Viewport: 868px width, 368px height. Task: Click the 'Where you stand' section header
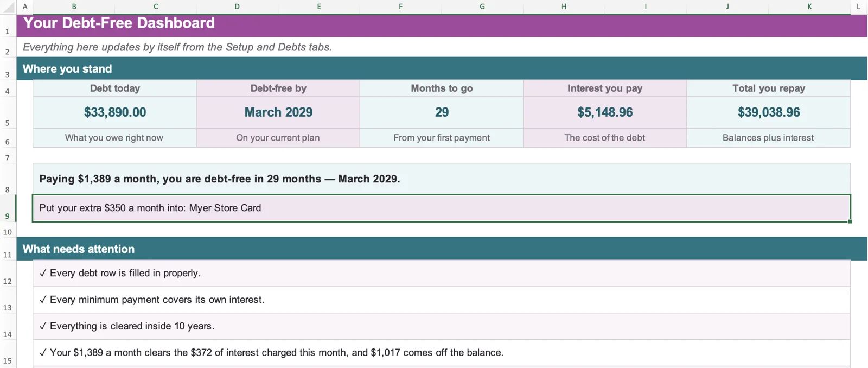coord(442,68)
